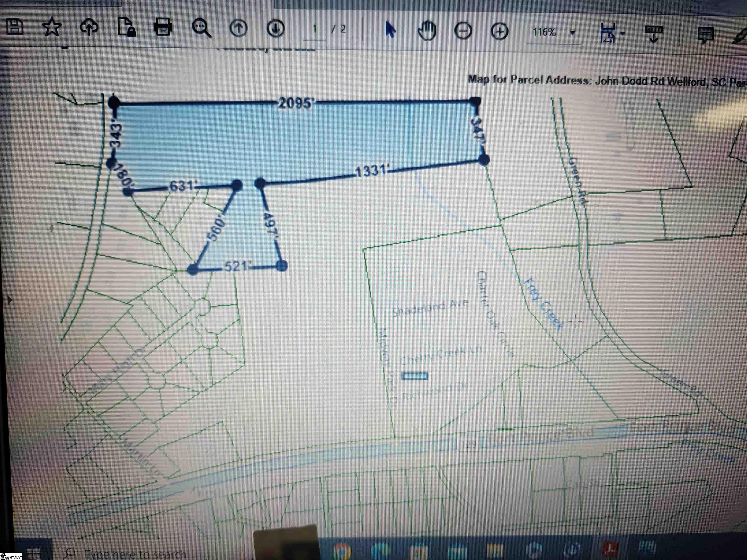Screen dimensions: 747x560
Task: Click the page number field
Action: 314,30
